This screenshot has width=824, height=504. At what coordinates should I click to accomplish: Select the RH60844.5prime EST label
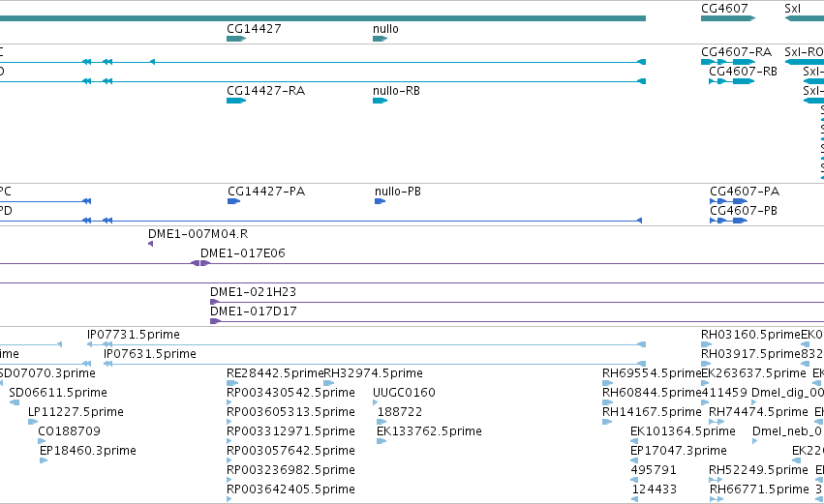pos(652,393)
